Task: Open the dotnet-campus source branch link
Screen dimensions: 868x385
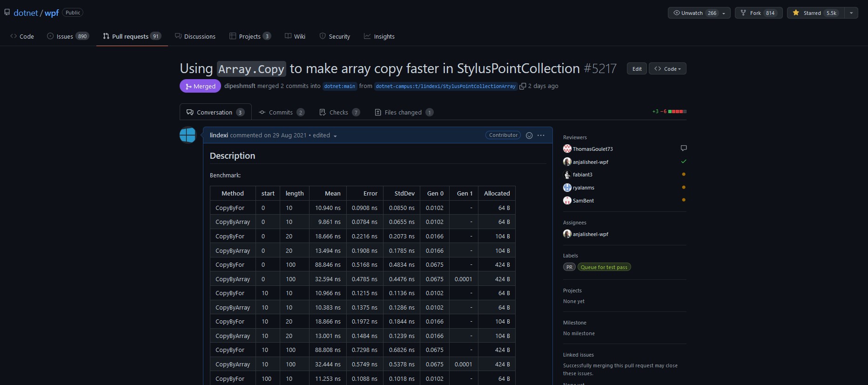Action: (x=445, y=86)
